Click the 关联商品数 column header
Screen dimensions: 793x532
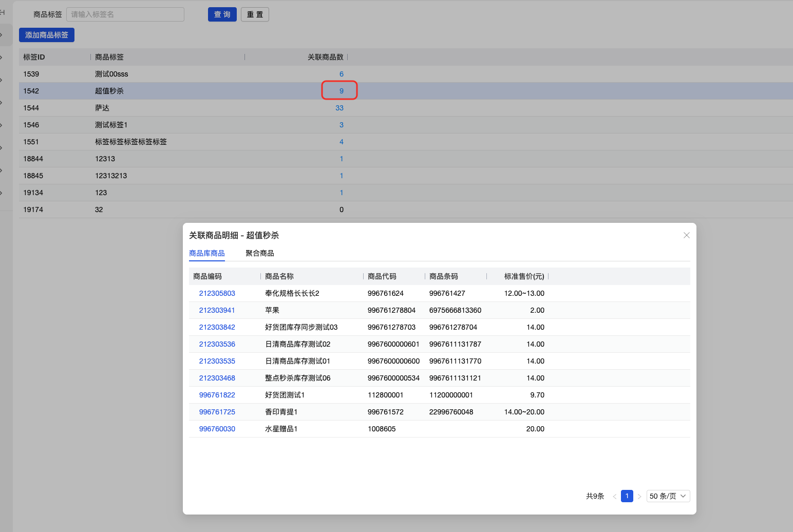click(325, 57)
